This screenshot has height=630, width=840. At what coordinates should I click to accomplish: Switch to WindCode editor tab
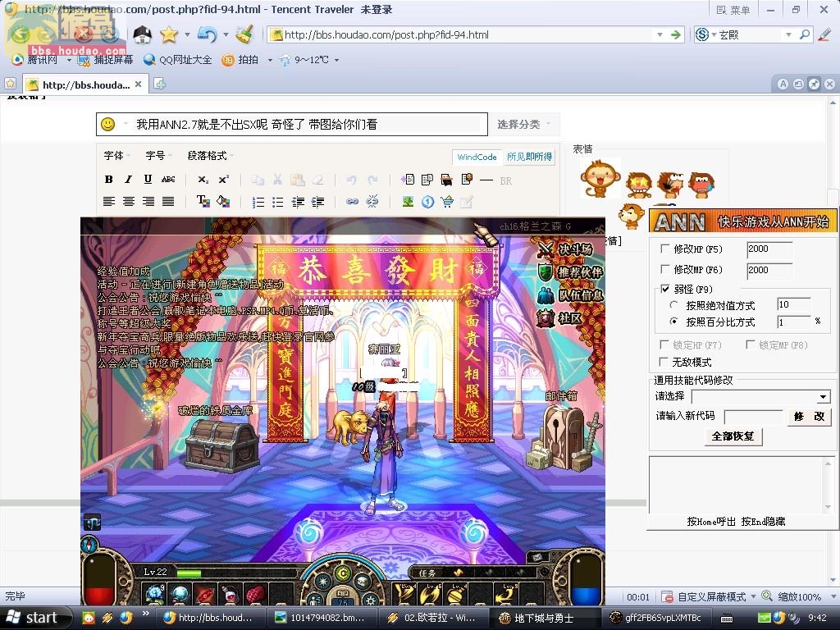point(477,157)
